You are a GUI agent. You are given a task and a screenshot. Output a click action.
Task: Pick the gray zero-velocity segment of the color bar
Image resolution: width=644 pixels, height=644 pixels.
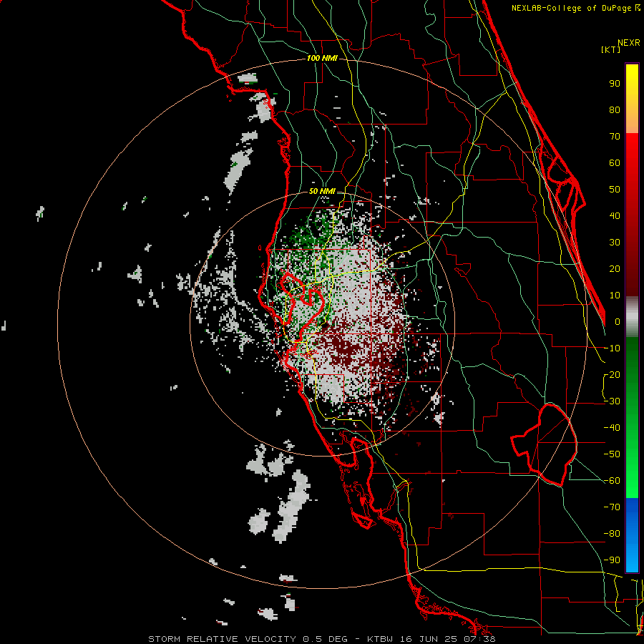[632, 317]
